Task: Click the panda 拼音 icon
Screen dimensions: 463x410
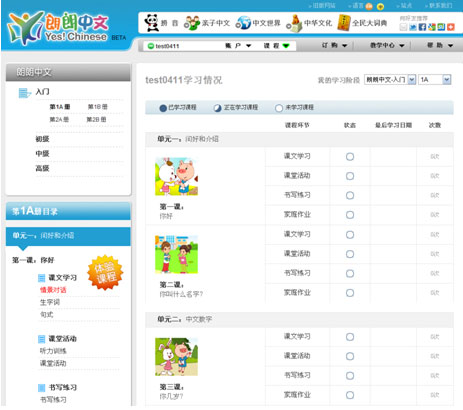Action: coord(152,23)
